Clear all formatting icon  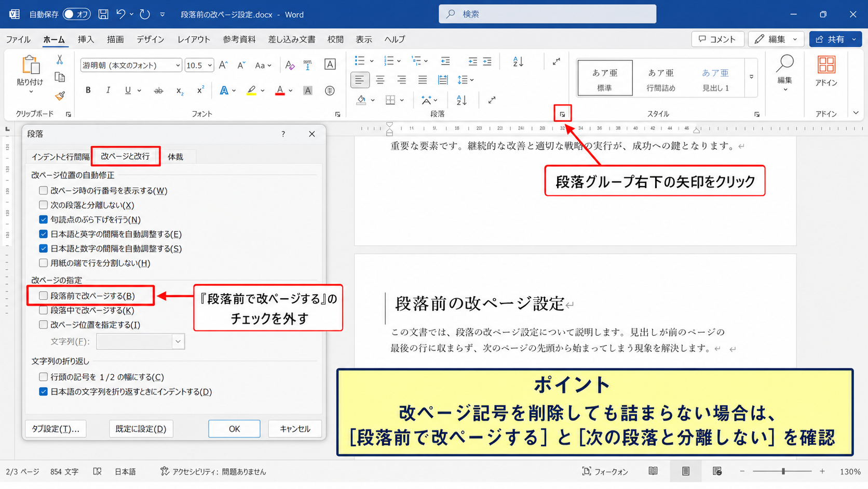[290, 65]
